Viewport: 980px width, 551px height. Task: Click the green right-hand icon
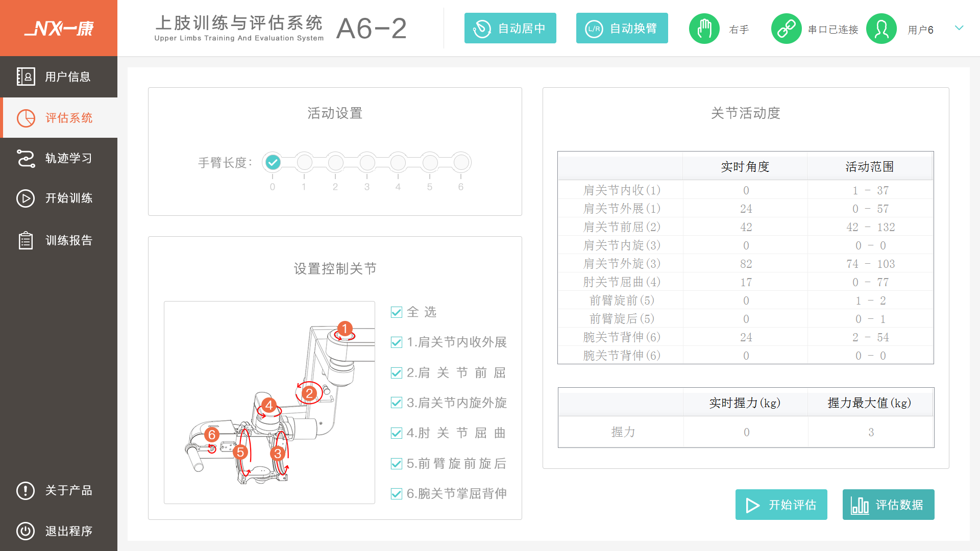coord(704,29)
